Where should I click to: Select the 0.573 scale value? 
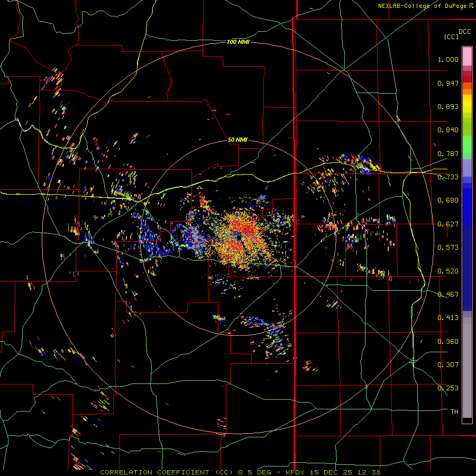(x=448, y=248)
